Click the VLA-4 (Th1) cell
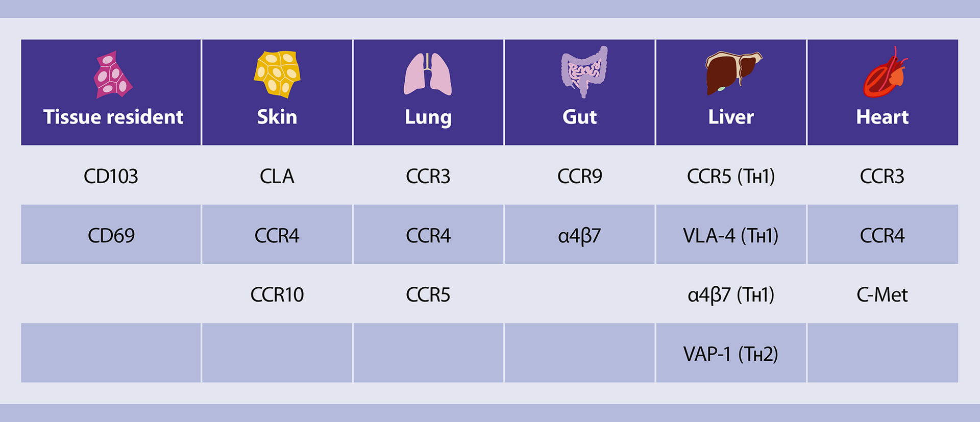 coord(730,236)
